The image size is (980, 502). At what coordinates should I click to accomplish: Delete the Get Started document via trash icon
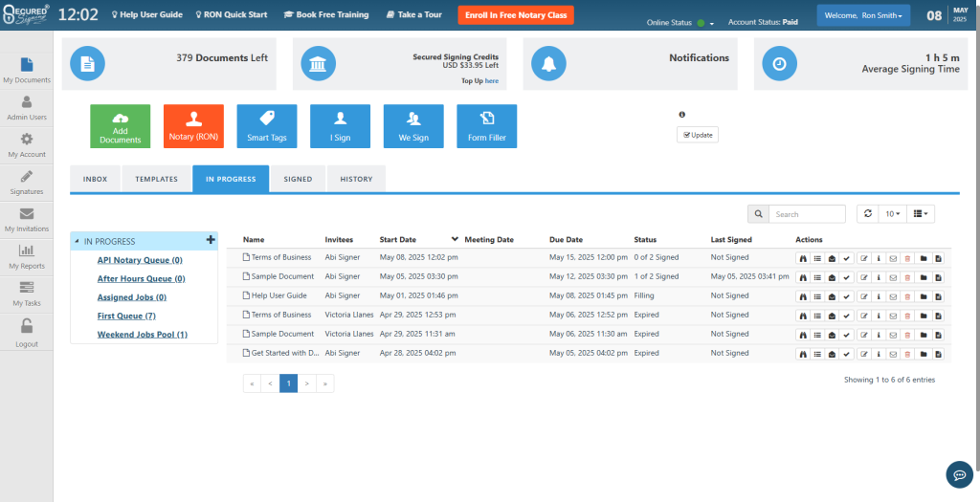907,354
